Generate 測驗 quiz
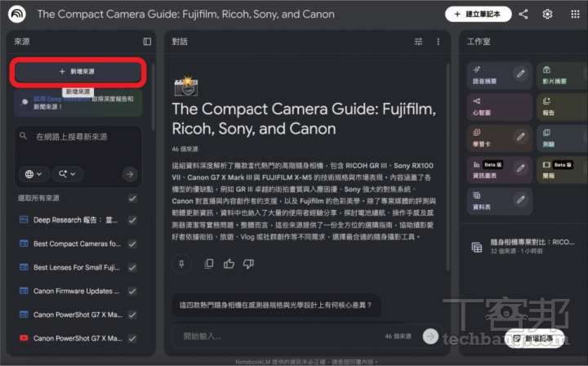 pos(562,138)
